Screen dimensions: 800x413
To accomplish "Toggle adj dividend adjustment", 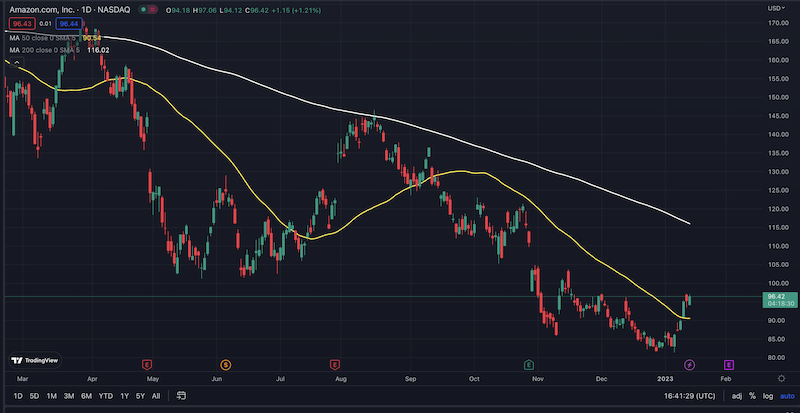I will click(x=737, y=396).
